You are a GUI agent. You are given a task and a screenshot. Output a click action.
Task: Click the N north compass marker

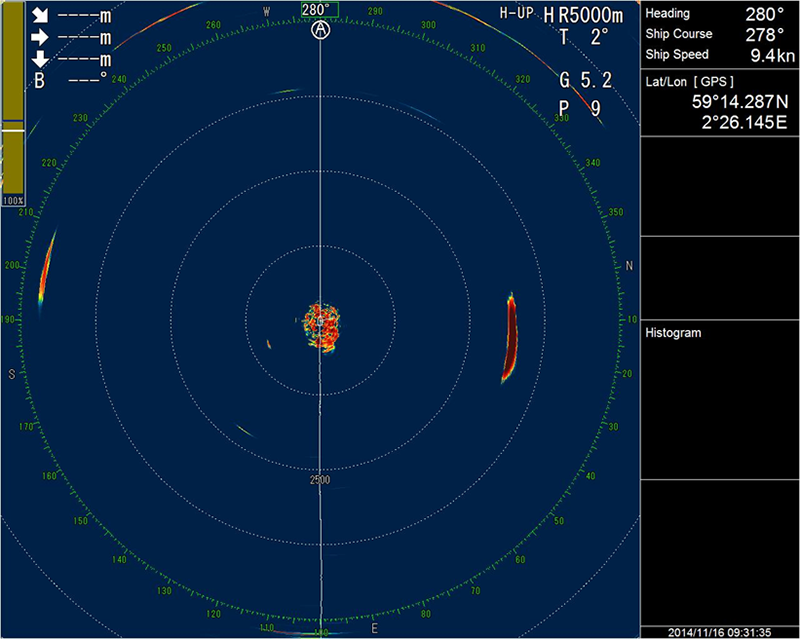[x=629, y=266]
